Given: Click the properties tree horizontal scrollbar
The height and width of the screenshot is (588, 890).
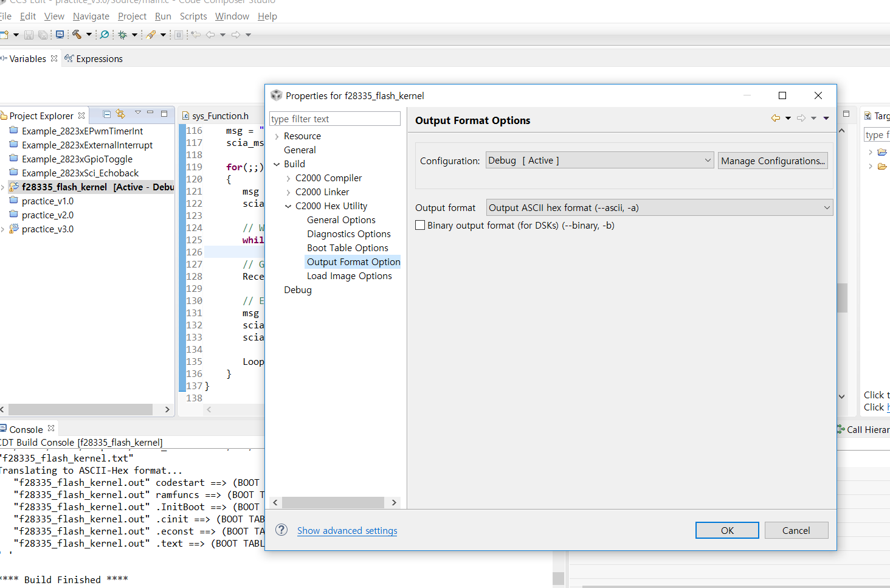Looking at the screenshot, I should pyautogui.click(x=333, y=502).
